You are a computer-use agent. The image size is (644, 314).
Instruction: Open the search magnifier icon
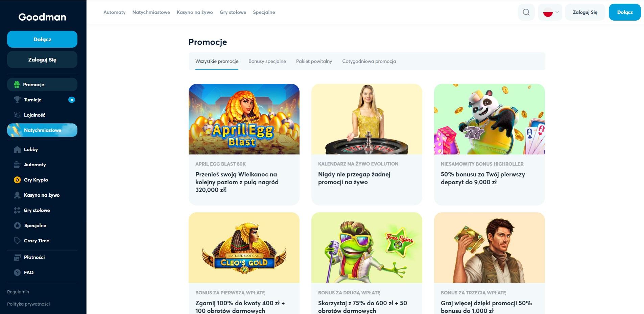(526, 12)
